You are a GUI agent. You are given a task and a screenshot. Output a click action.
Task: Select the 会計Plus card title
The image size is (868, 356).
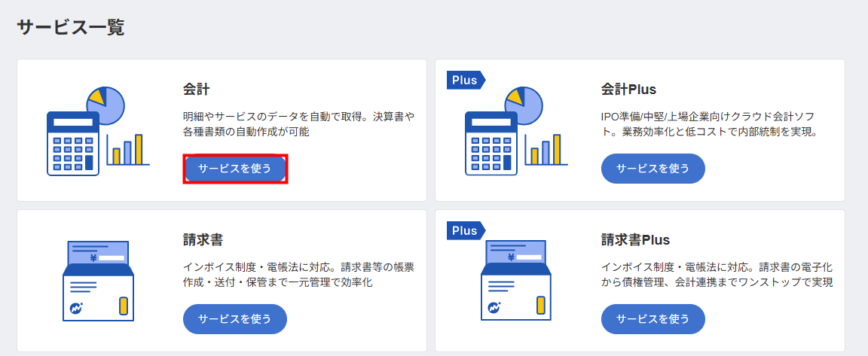pyautogui.click(x=628, y=90)
